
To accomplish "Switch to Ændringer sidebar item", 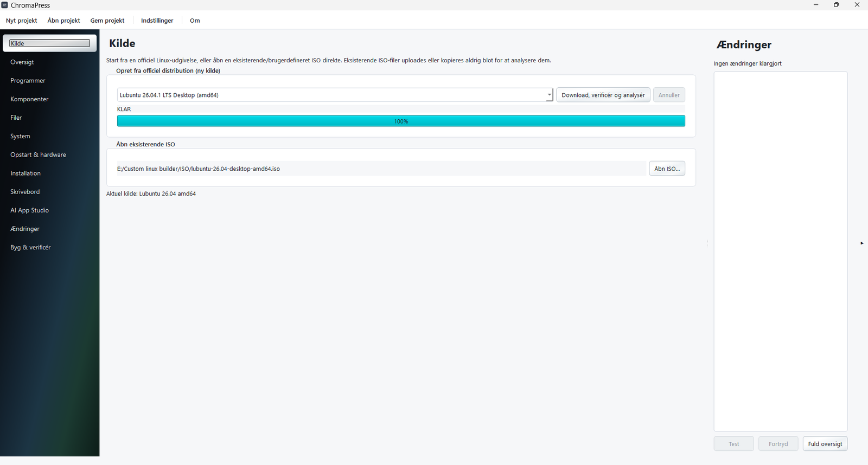I will tap(50, 229).
